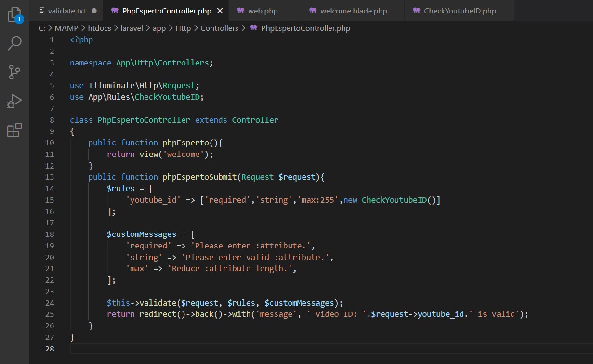Switch to the validate.txt tab
Viewport: 593px width, 364px height.
click(66, 11)
